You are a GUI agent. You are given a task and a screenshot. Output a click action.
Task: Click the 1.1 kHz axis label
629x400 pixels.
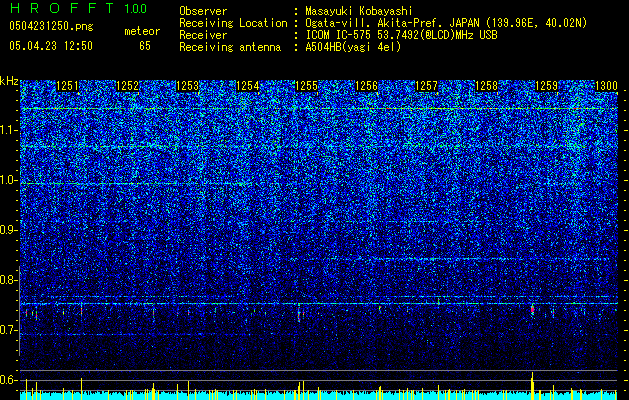(x=8, y=130)
